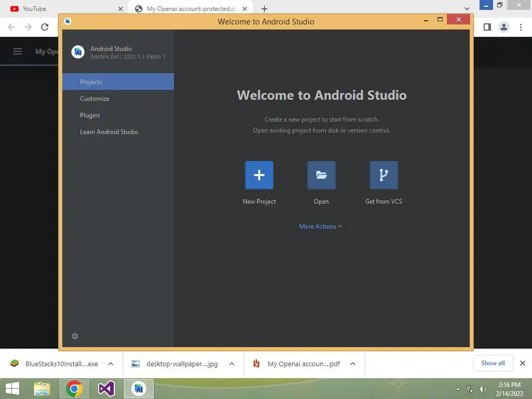The height and width of the screenshot is (399, 532).
Task: Open Chrome three-dot menu
Action: coord(521,27)
